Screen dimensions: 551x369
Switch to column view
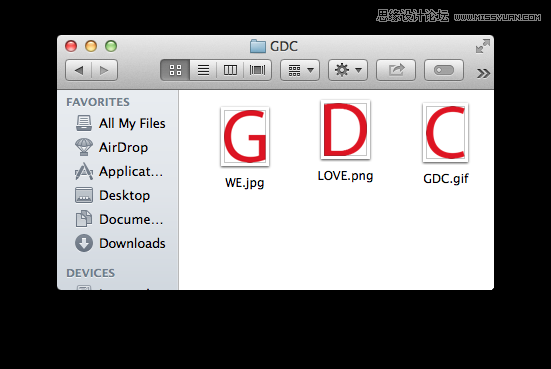coord(230,70)
